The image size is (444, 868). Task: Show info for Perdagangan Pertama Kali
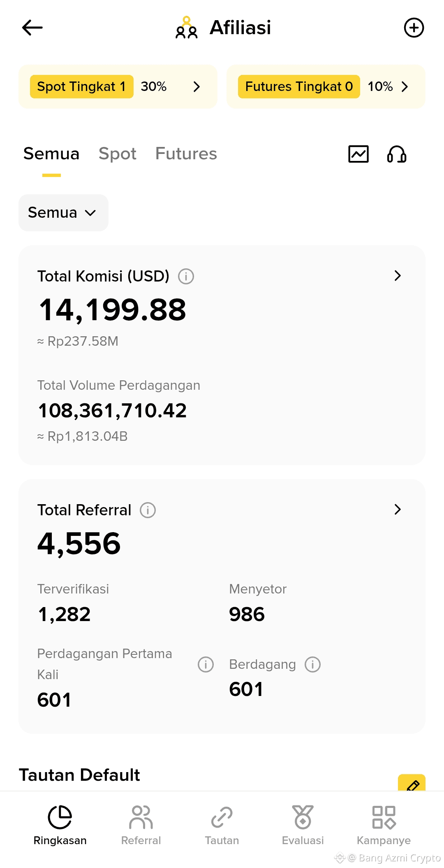pyautogui.click(x=206, y=664)
